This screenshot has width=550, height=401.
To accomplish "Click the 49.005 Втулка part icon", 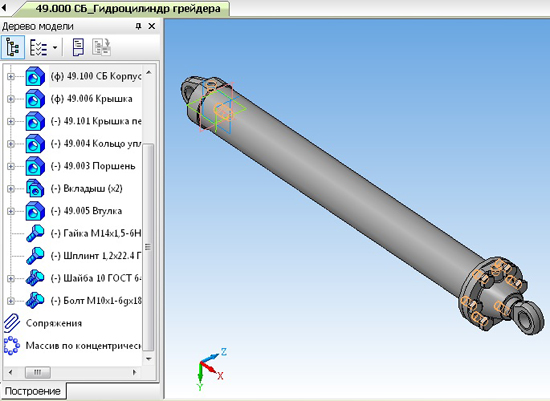I will 35,211.
